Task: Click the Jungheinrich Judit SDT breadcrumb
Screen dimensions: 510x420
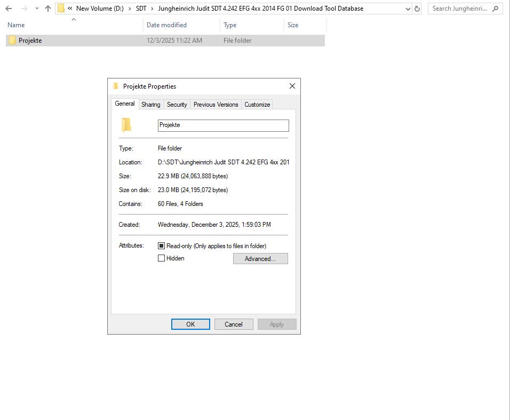Action: [x=260, y=9]
